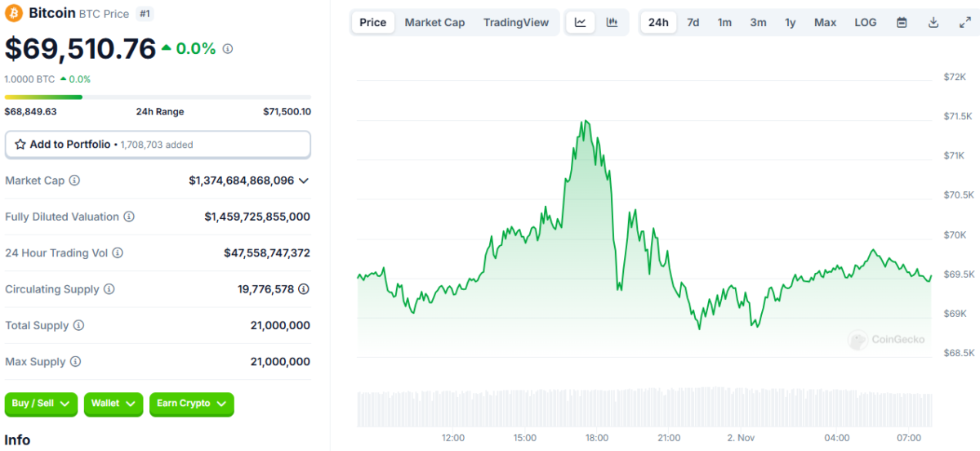This screenshot has height=451, width=980.
Task: Toggle LOG scale on chart
Action: point(865,23)
